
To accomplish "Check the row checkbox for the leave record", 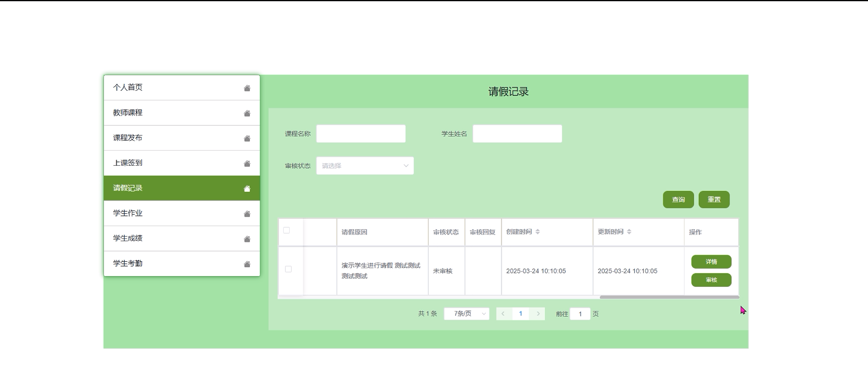I will tap(288, 269).
